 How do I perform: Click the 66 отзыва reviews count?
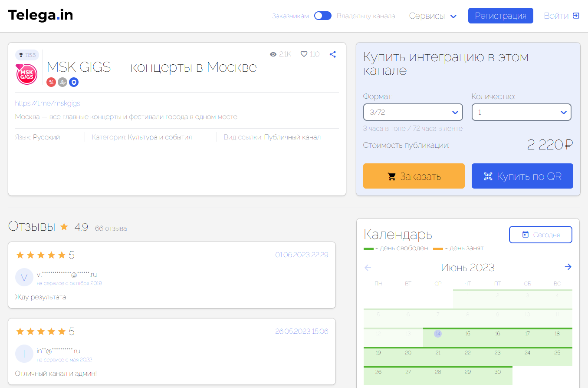111,229
